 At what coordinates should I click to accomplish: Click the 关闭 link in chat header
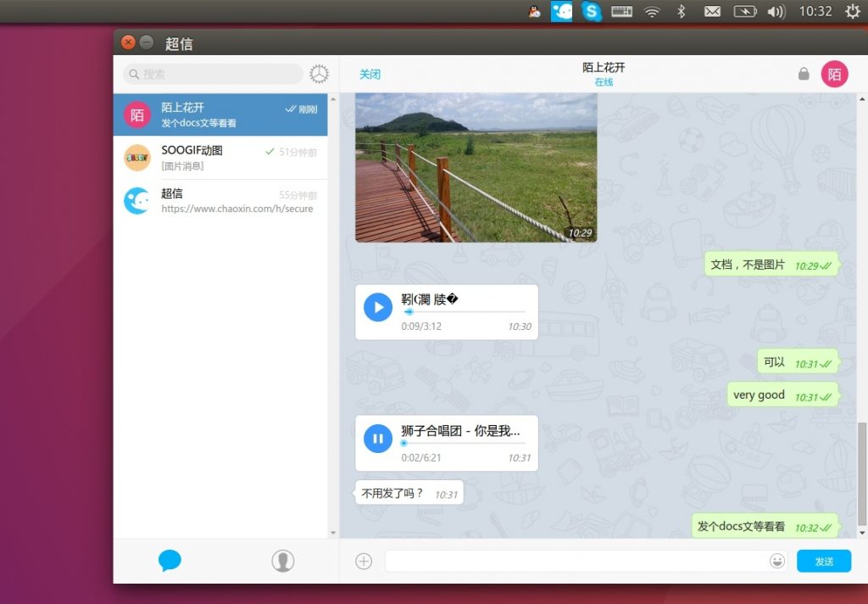click(370, 75)
